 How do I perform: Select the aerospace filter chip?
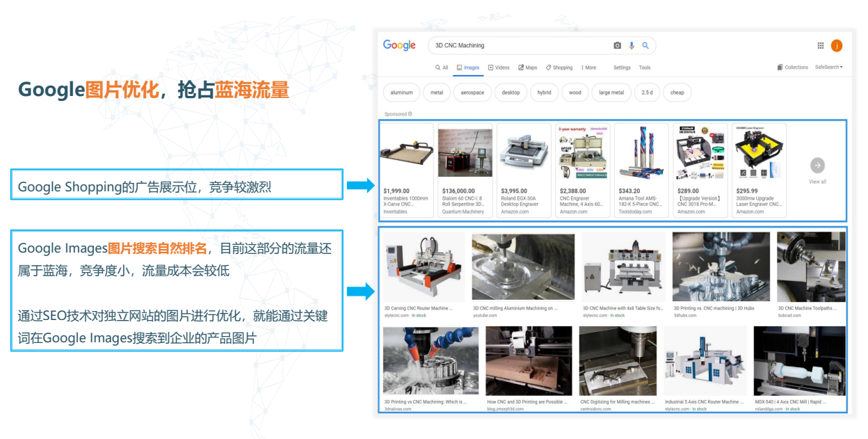pyautogui.click(x=472, y=93)
